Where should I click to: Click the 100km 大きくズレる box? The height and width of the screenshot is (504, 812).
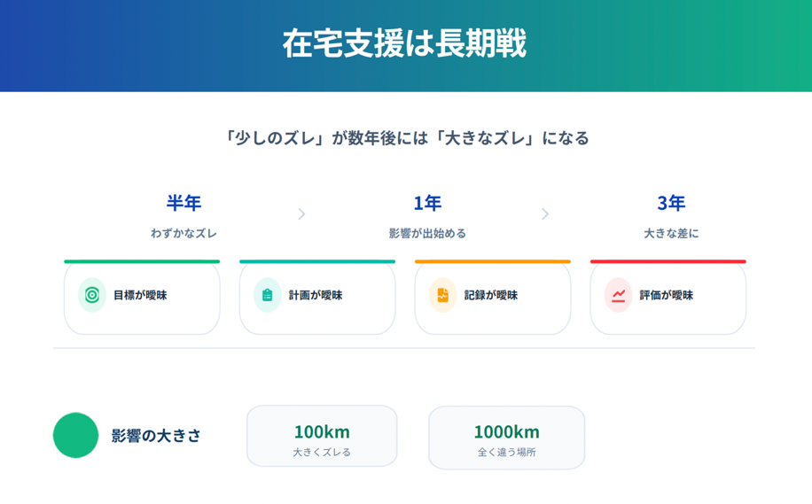point(322,436)
